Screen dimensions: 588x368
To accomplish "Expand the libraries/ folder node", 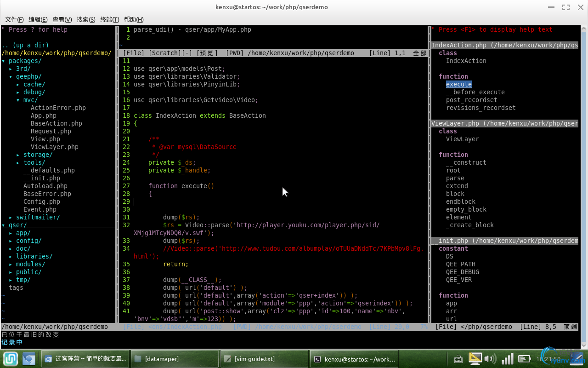I will (x=31, y=256).
